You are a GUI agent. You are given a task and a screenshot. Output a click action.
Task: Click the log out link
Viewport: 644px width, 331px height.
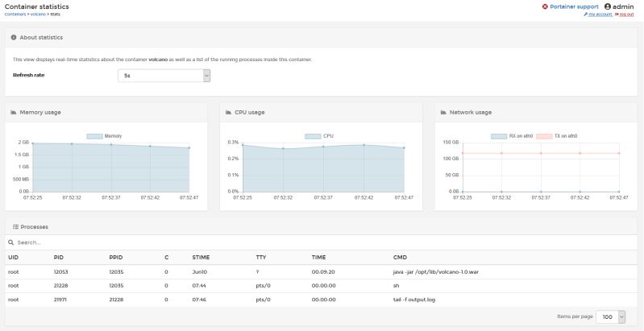coord(625,14)
